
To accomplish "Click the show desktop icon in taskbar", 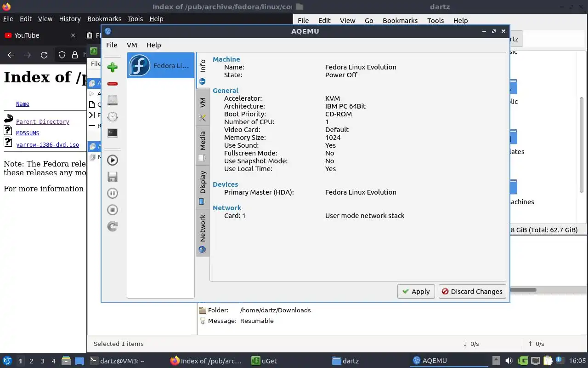I will click(x=79, y=361).
